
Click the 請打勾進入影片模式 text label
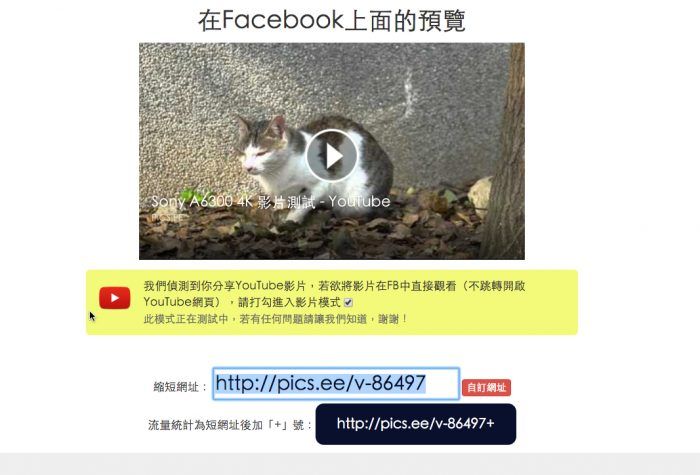click(289, 303)
